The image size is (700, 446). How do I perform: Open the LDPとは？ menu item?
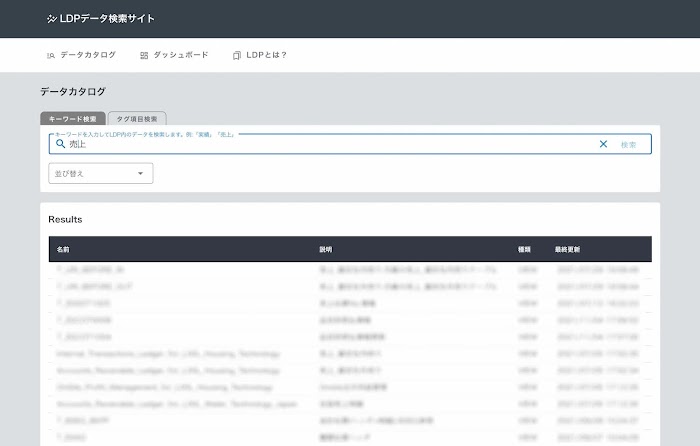(266, 55)
